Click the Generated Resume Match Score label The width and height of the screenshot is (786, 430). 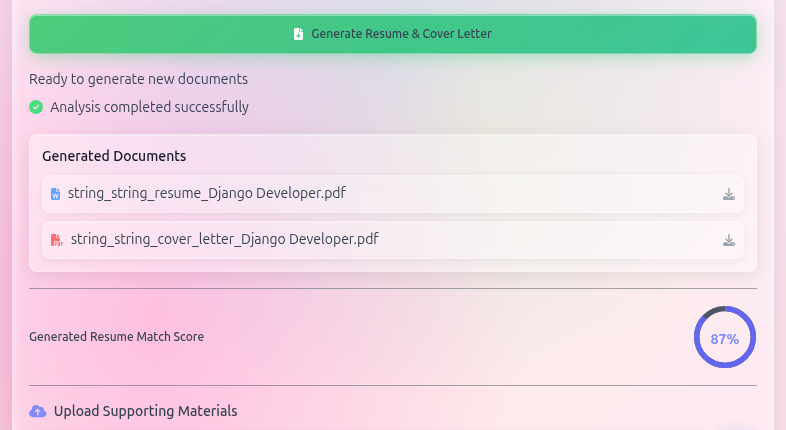[x=116, y=337]
